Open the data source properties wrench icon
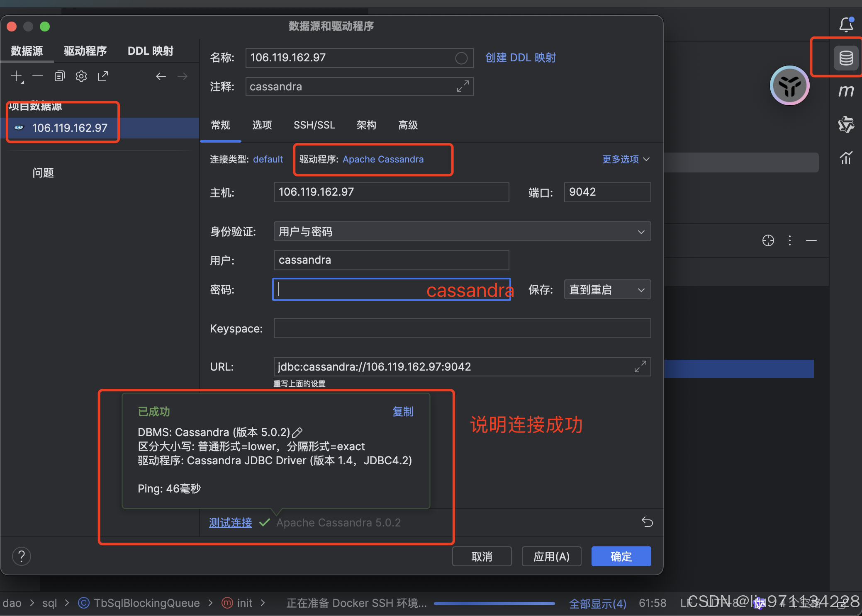Image resolution: width=862 pixels, height=616 pixels. pos(81,76)
